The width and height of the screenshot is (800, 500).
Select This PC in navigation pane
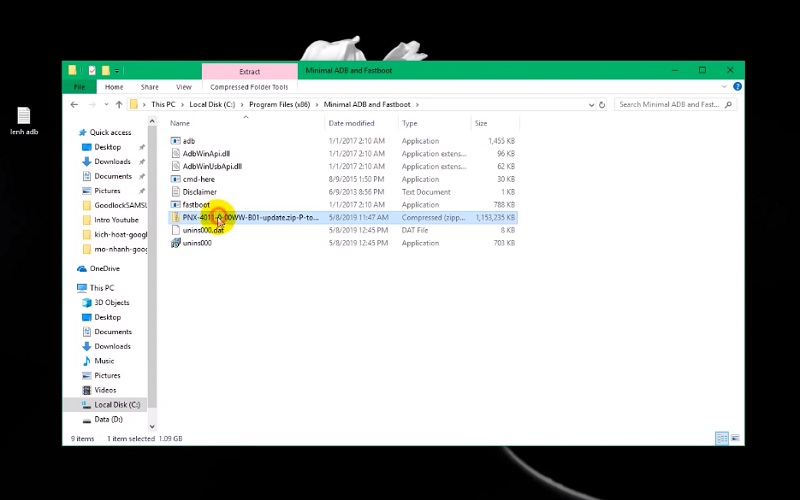[x=102, y=288]
